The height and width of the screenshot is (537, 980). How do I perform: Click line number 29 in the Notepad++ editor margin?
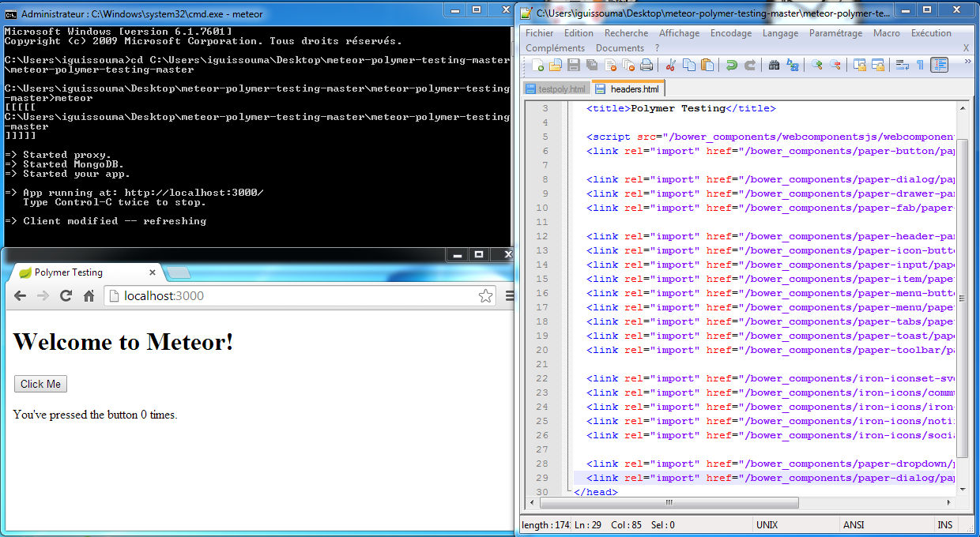(541, 478)
